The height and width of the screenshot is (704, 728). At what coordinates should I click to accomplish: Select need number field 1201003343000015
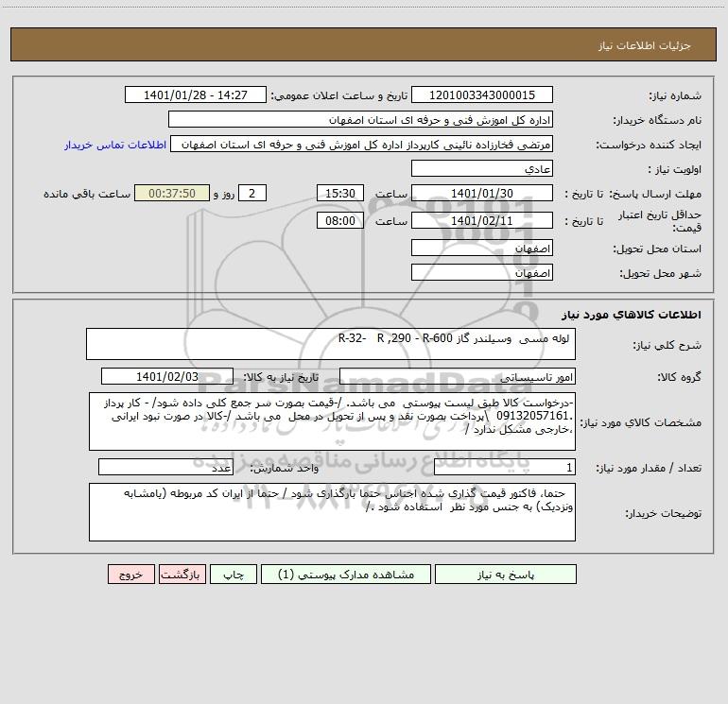tap(482, 94)
